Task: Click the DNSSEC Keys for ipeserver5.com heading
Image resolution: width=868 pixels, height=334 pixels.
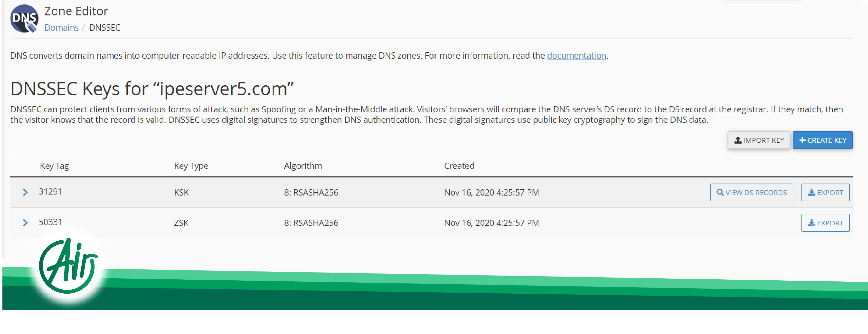Action: (152, 89)
